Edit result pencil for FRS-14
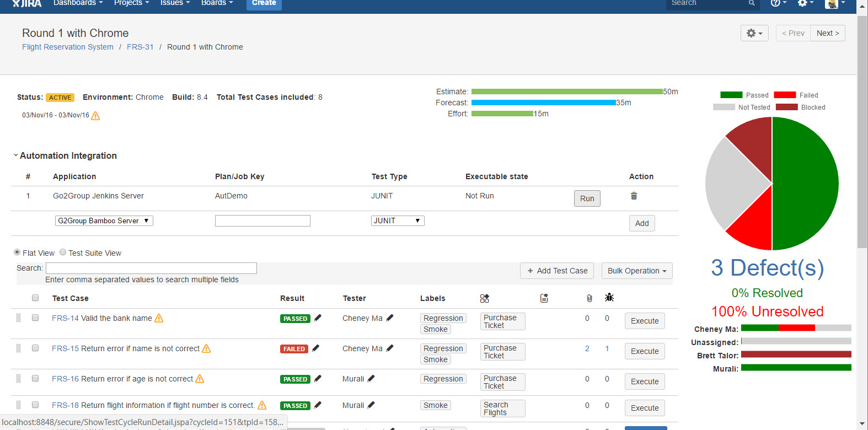The image size is (868, 430). pyautogui.click(x=318, y=318)
